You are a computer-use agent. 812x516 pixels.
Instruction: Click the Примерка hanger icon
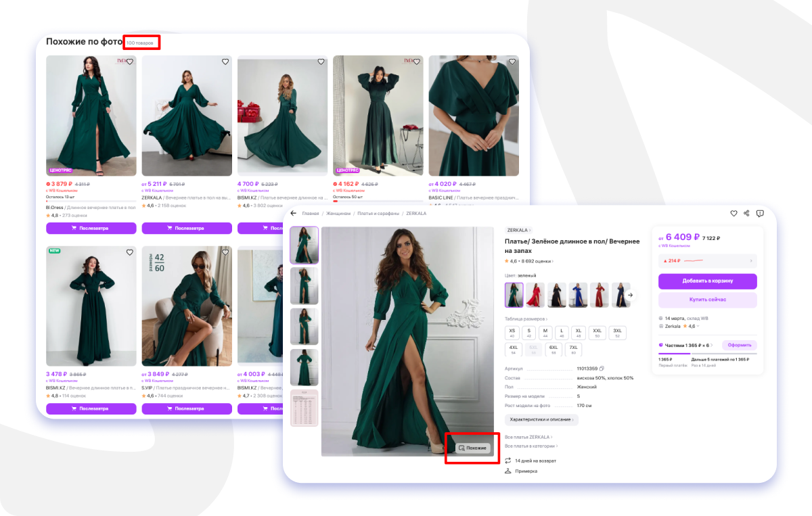pyautogui.click(x=508, y=471)
